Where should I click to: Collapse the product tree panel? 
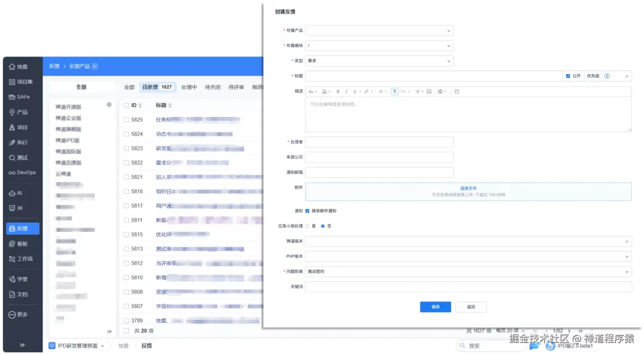click(x=110, y=332)
